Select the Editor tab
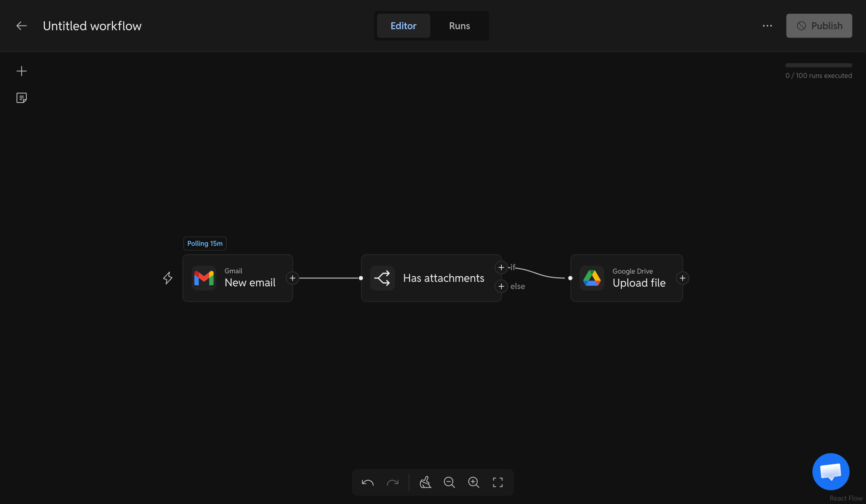Viewport: 866px width, 504px height. (x=403, y=26)
